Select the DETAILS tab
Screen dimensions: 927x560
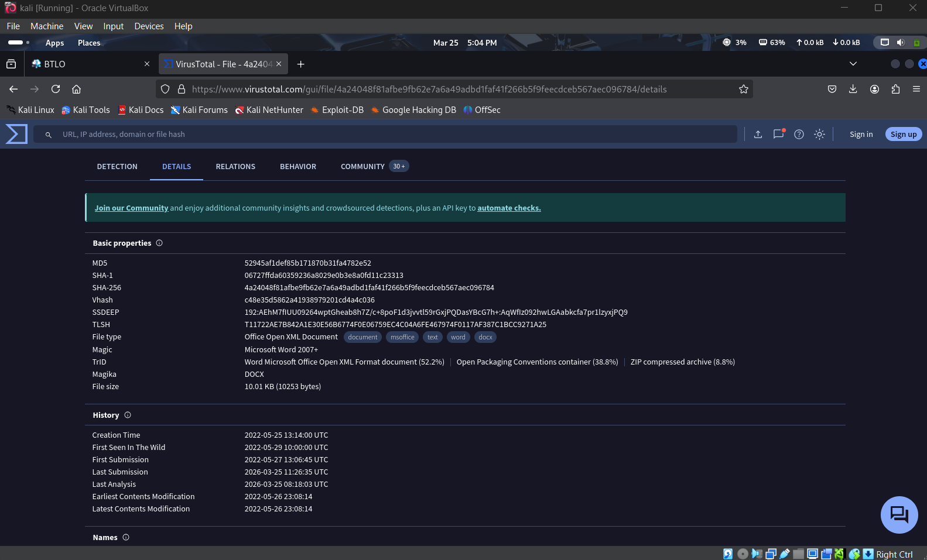point(176,166)
